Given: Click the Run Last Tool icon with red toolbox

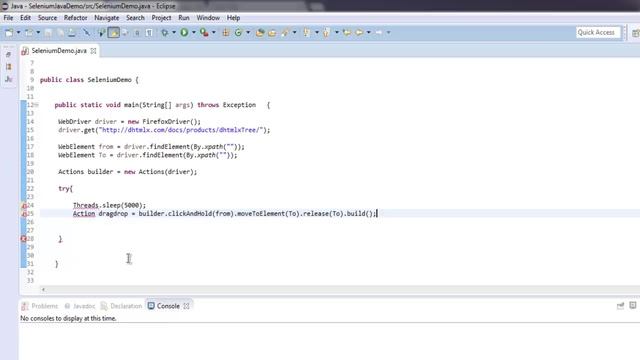Looking at the screenshot, I should point(204,32).
